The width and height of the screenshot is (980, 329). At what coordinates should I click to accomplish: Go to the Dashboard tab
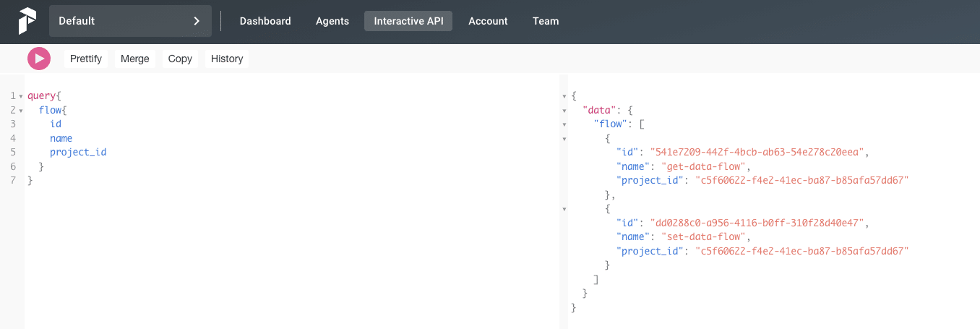click(x=265, y=21)
